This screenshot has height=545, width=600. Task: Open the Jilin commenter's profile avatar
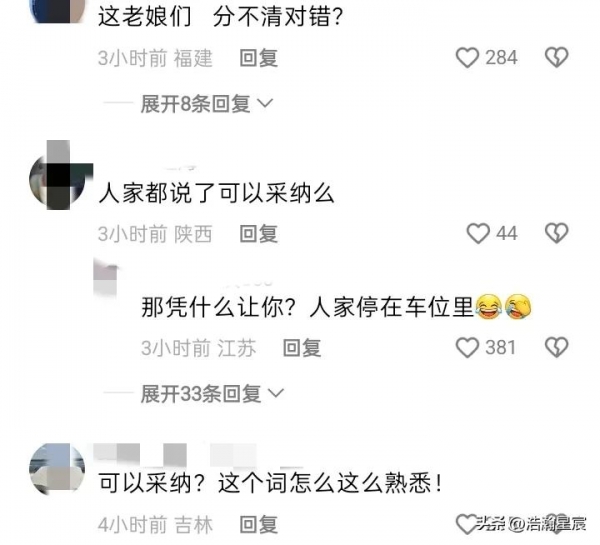point(57,468)
